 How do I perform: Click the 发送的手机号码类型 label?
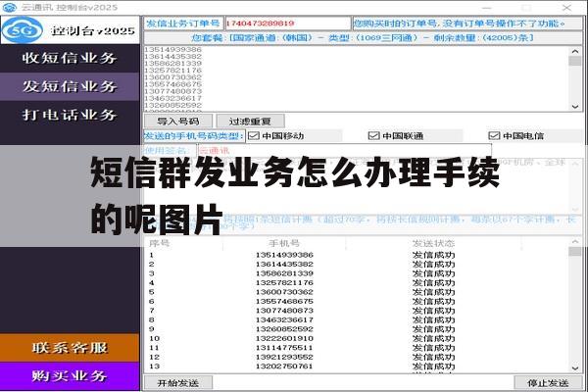pos(194,136)
